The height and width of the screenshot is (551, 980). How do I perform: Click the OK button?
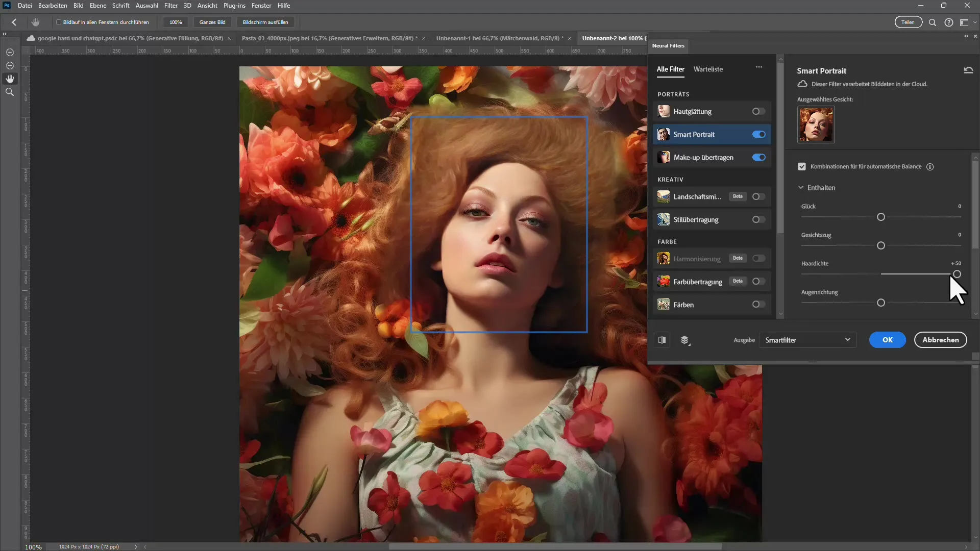(x=888, y=340)
